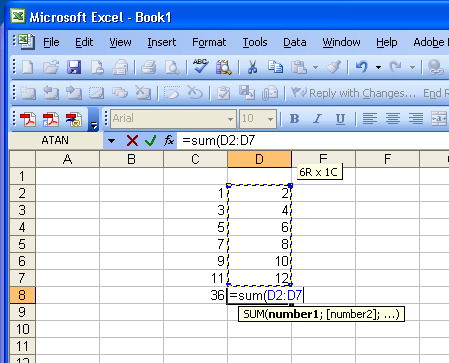Open the Arial font name dropdown
The height and width of the screenshot is (363, 449).
tap(230, 119)
